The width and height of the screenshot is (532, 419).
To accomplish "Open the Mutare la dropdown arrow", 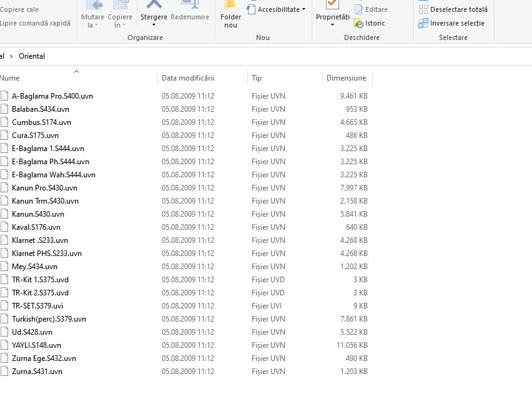I will coord(97,25).
